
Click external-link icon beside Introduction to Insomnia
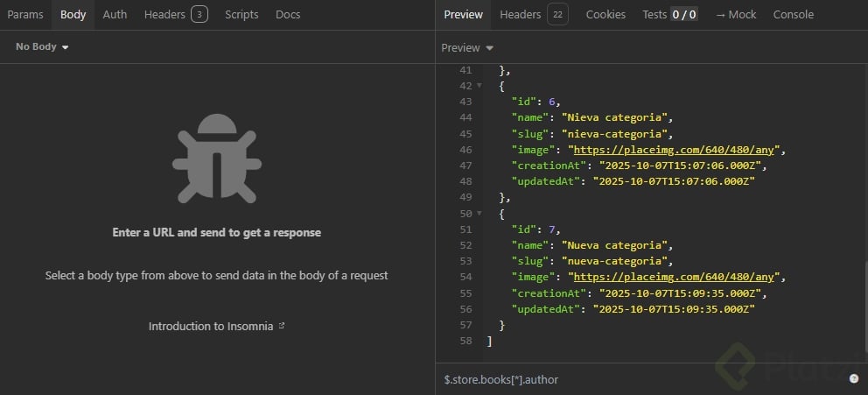(x=282, y=326)
